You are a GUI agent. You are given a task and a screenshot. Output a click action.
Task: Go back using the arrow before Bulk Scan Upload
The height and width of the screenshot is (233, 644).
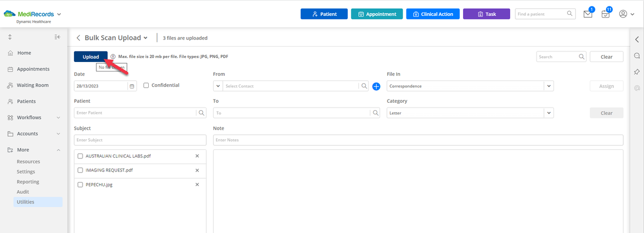coord(78,38)
